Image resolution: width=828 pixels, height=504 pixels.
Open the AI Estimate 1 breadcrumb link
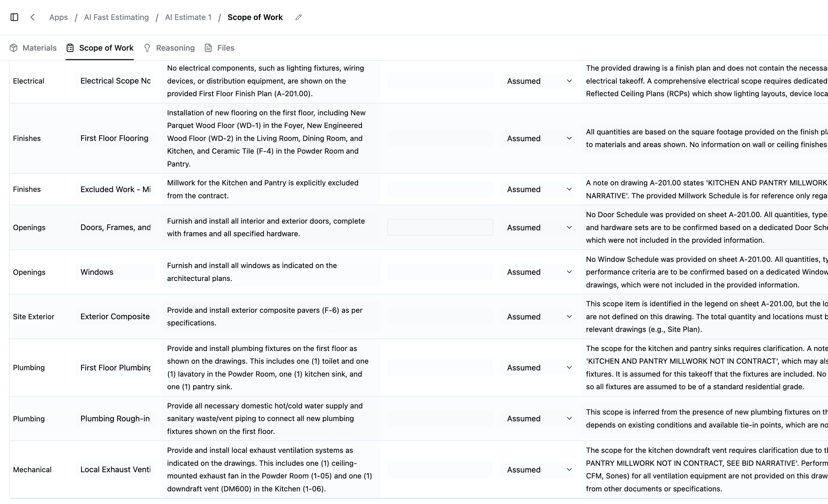188,17
